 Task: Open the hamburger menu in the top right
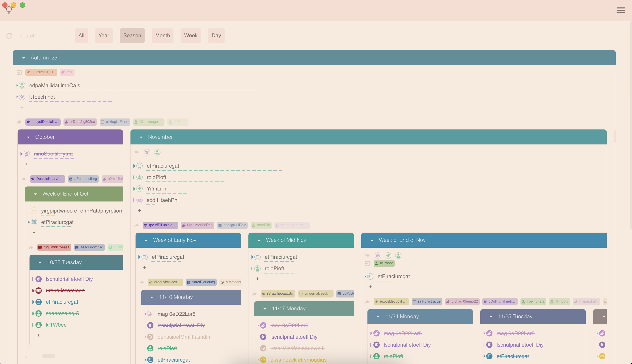click(621, 10)
